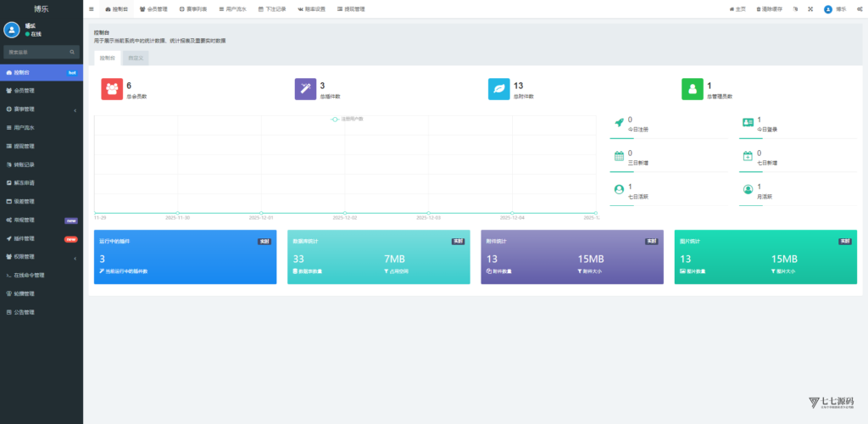Open 会员管理 in the left sidebar

[42, 91]
